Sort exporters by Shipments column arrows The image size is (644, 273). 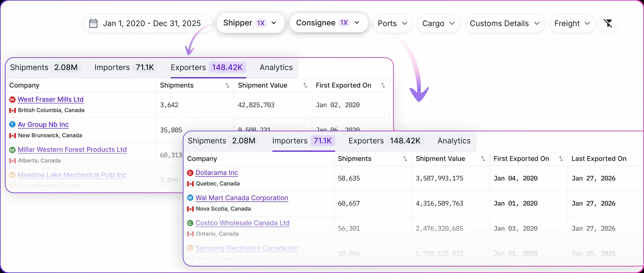coord(227,85)
